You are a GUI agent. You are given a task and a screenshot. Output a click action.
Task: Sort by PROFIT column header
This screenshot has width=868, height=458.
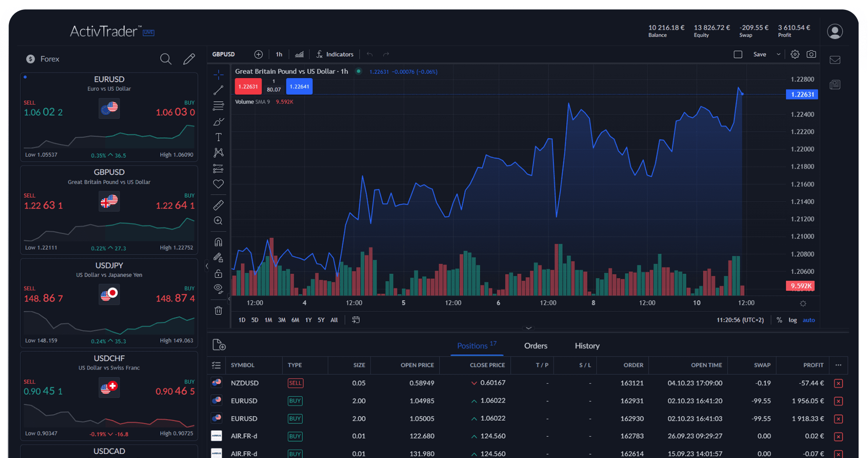click(x=813, y=365)
